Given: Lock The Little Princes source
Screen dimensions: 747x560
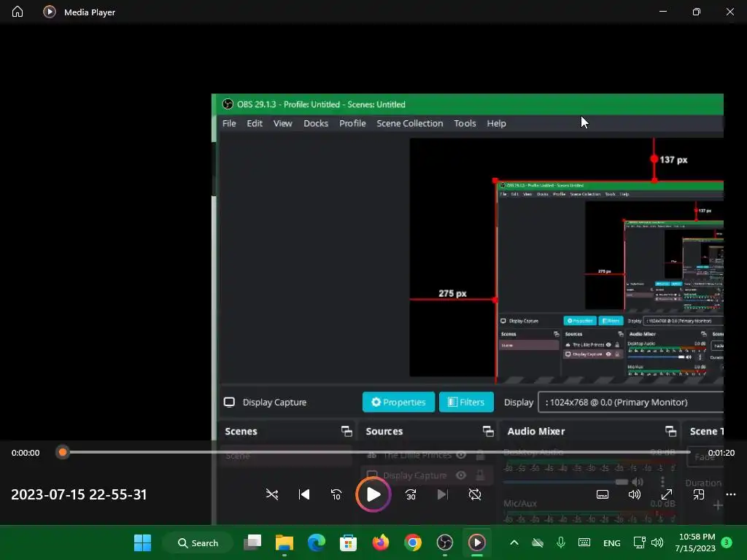Looking at the screenshot, I should [480, 455].
